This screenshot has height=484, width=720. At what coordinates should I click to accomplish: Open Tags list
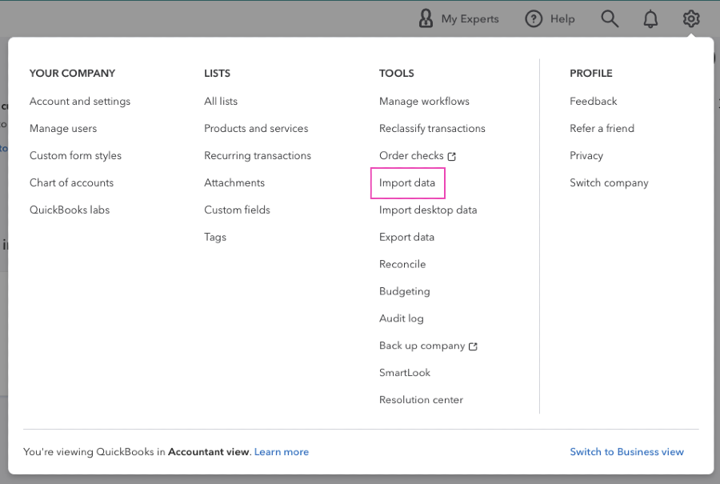[215, 237]
